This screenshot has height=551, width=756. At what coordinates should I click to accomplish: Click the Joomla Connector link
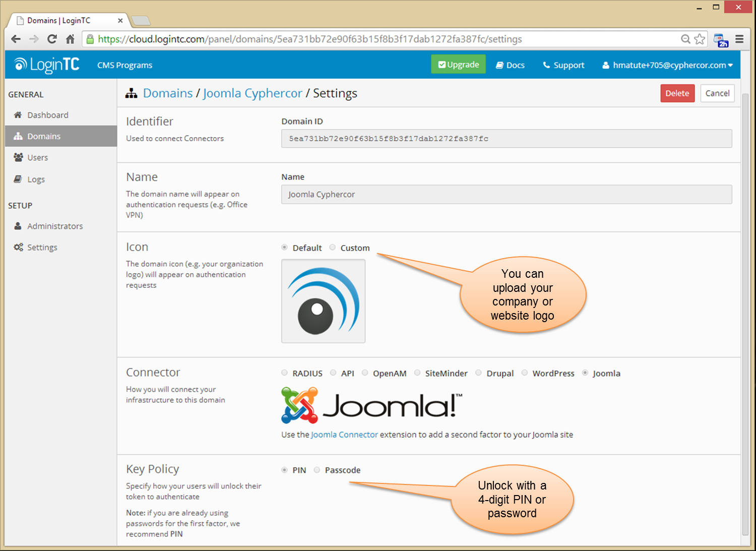pos(344,435)
